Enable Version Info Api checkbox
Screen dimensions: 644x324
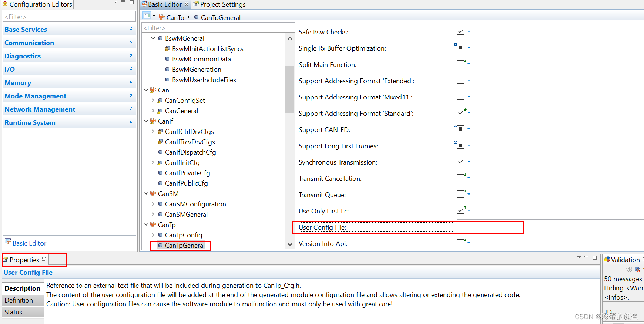pyautogui.click(x=460, y=243)
